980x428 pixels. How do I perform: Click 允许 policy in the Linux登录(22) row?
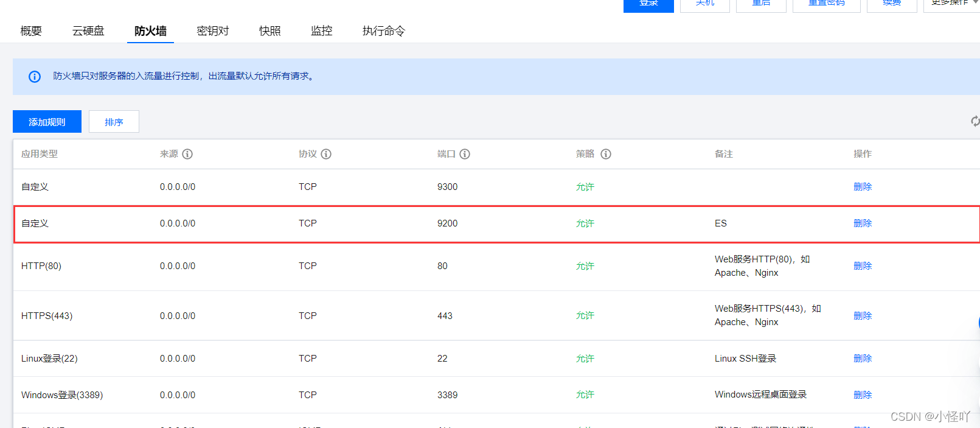tap(585, 359)
